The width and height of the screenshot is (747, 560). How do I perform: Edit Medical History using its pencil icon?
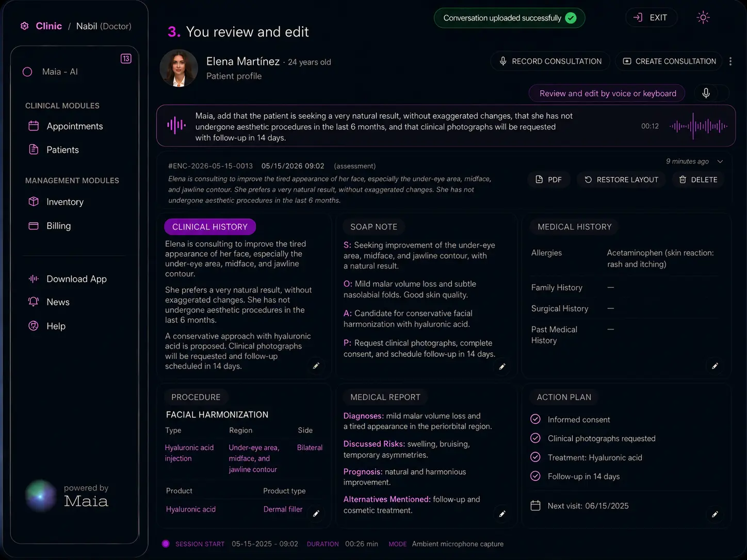pyautogui.click(x=715, y=366)
